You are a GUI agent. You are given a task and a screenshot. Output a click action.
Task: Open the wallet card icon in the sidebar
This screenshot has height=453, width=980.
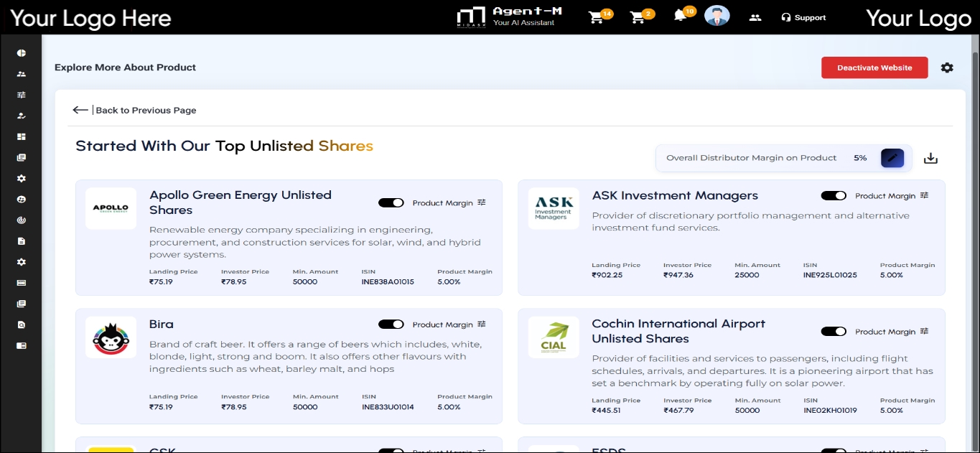coord(22,345)
